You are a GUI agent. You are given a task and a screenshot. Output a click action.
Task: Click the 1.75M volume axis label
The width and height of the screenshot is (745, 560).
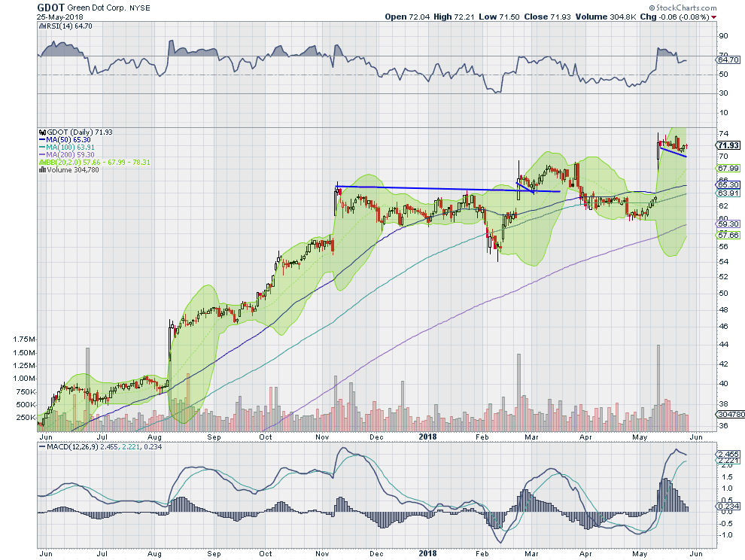[24, 339]
